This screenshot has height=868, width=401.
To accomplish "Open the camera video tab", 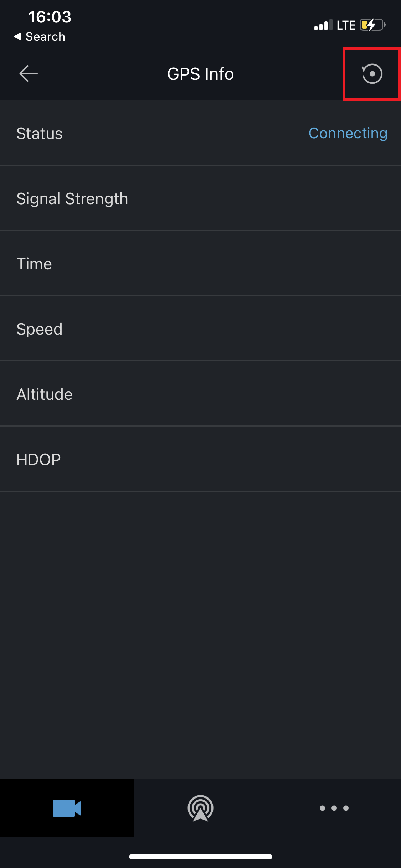I will (67, 808).
